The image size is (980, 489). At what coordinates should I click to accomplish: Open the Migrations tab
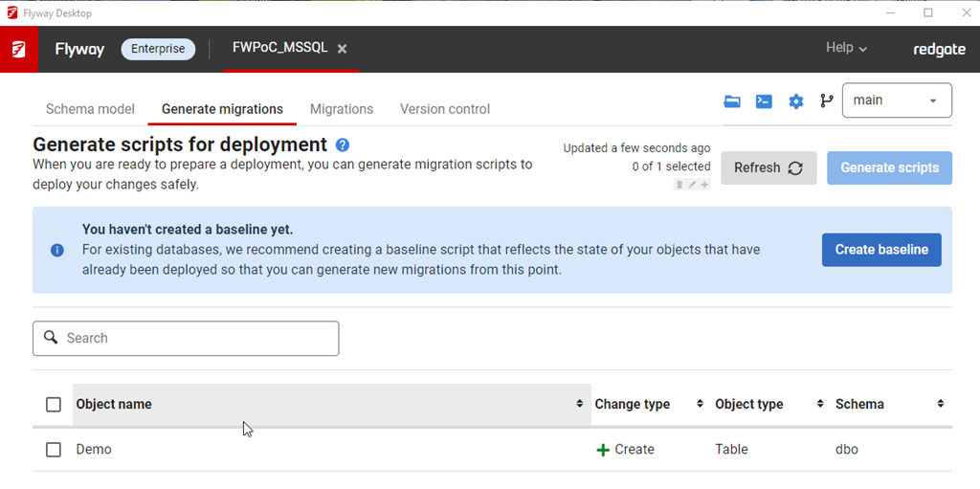click(x=342, y=109)
